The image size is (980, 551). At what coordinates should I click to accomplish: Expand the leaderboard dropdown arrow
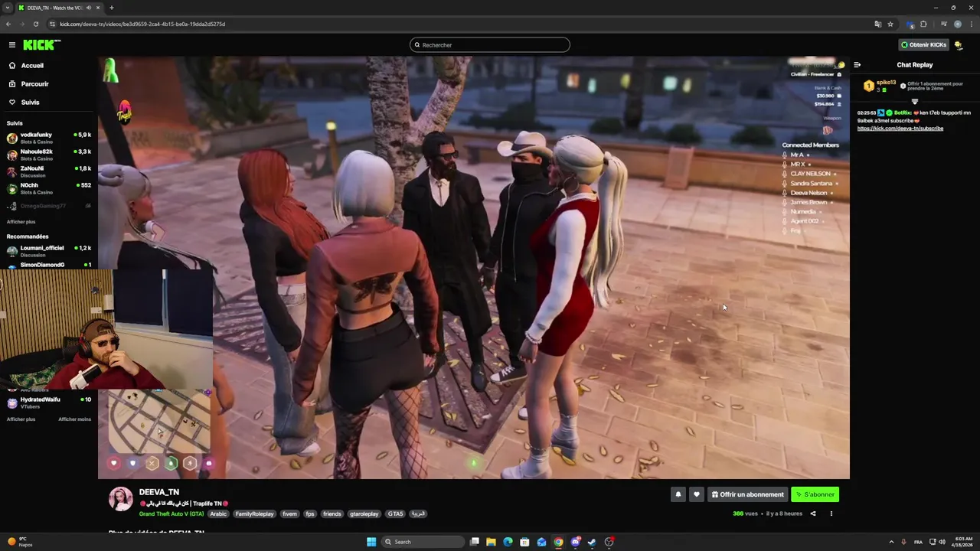(914, 101)
